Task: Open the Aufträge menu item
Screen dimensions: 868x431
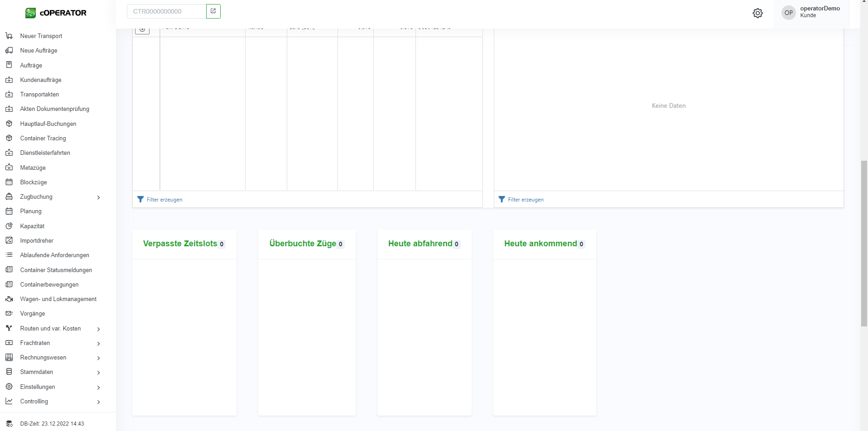Action: point(31,65)
